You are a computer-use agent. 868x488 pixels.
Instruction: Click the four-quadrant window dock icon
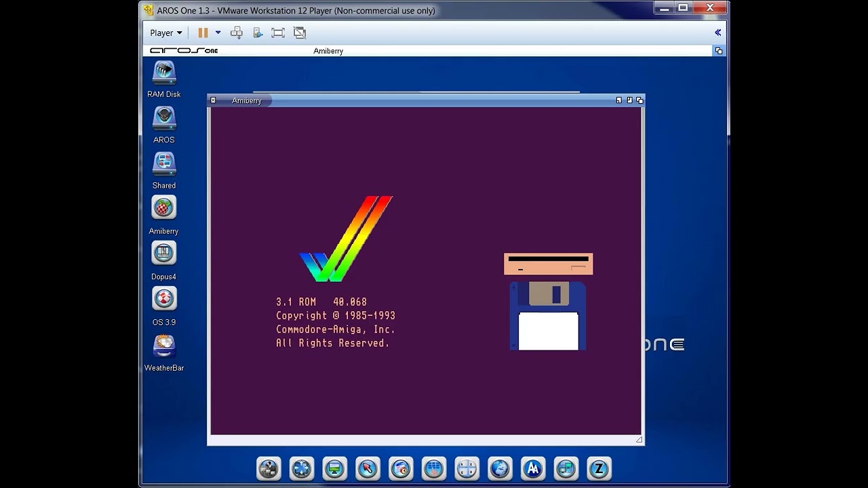pos(467,468)
